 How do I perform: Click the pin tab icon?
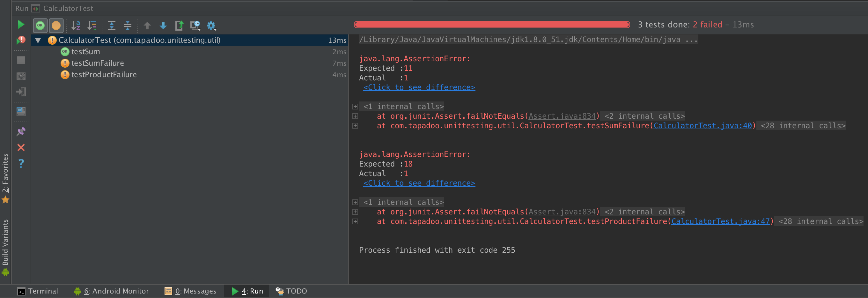(21, 131)
